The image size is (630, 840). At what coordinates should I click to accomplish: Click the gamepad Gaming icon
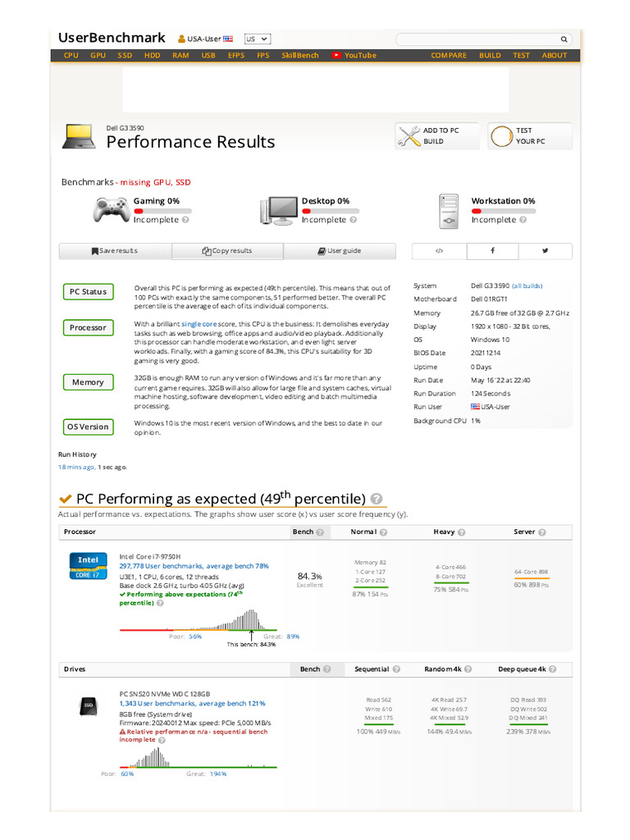pyautogui.click(x=112, y=209)
